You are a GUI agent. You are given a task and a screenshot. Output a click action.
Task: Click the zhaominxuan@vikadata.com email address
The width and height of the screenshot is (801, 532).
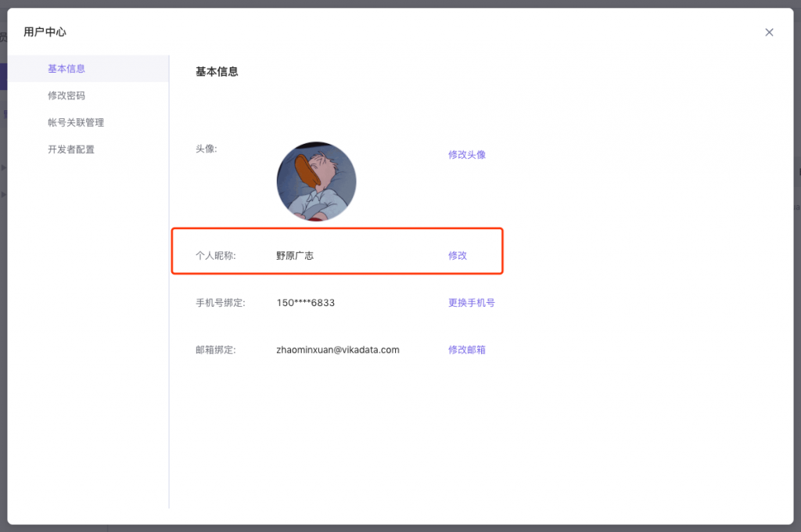[x=338, y=350]
